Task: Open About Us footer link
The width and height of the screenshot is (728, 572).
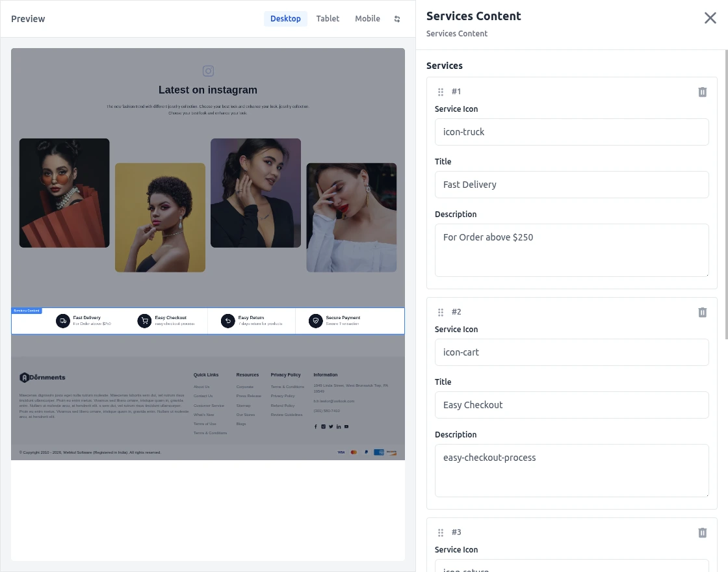Action: coord(201,387)
